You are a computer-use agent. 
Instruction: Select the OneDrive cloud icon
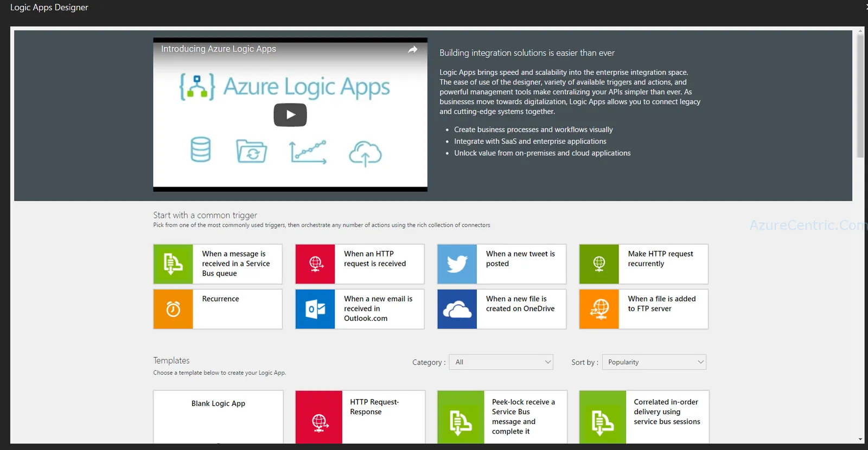[457, 309]
